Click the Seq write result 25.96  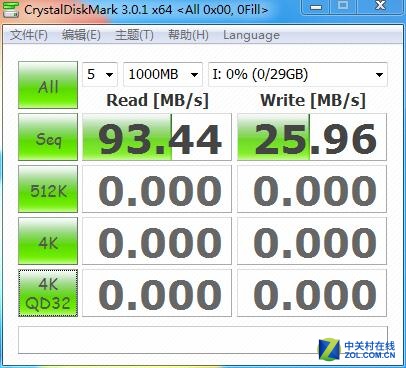(x=312, y=137)
